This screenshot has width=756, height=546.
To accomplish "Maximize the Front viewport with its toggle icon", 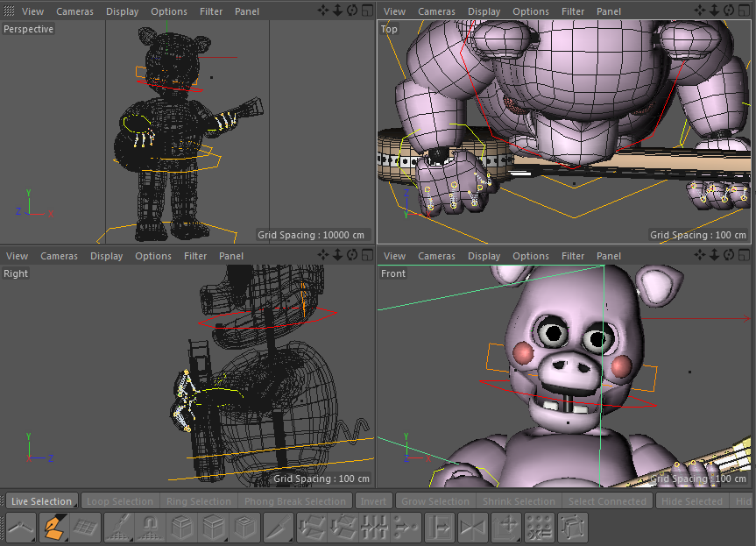I will point(744,255).
